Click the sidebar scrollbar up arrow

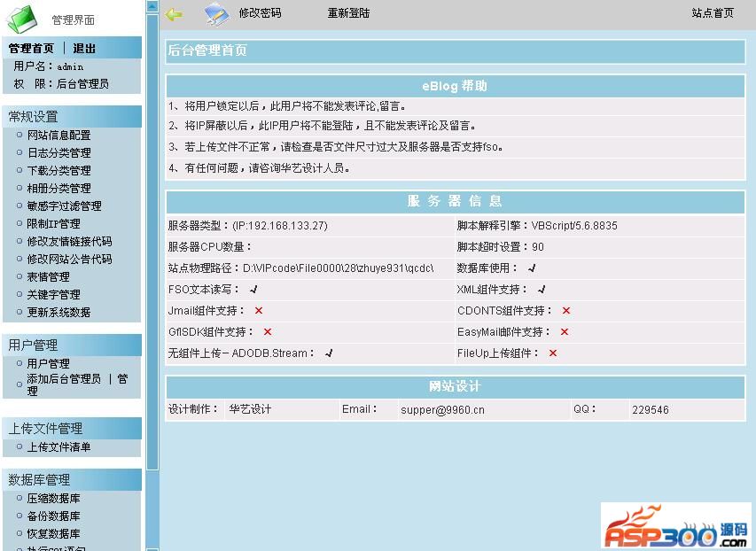point(152,6)
